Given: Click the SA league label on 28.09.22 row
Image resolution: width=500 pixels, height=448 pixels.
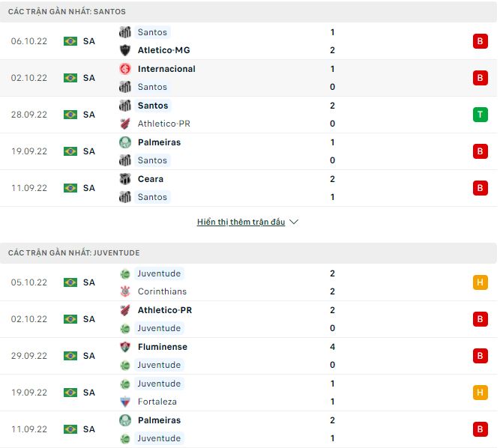Looking at the screenshot, I should [89, 115].
